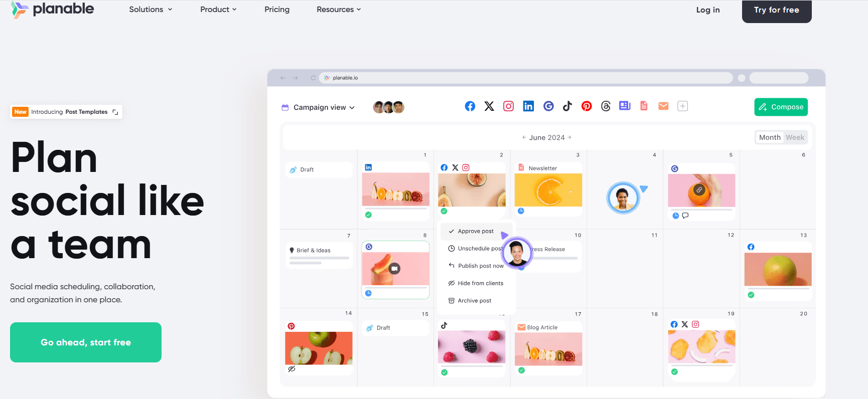Click the Facebook icon in channel row
This screenshot has height=399, width=868.
pyautogui.click(x=470, y=106)
